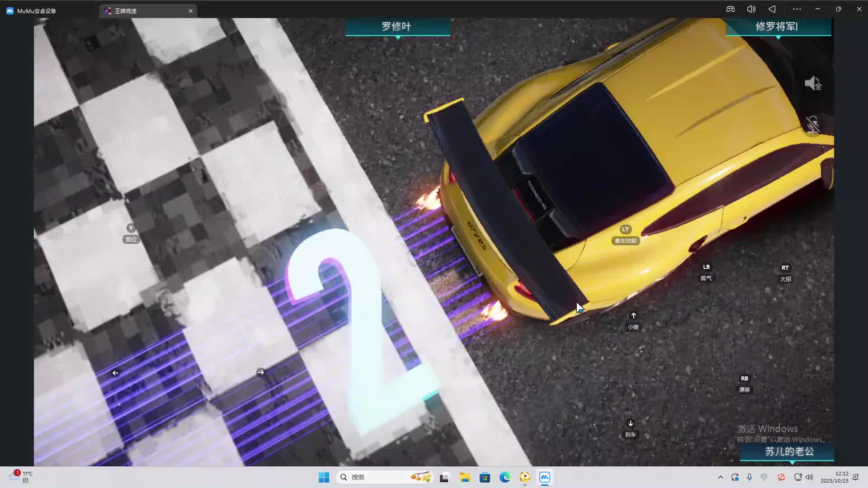Click the steer left arrow control
Image resolution: width=868 pixels, height=488 pixels.
115,373
